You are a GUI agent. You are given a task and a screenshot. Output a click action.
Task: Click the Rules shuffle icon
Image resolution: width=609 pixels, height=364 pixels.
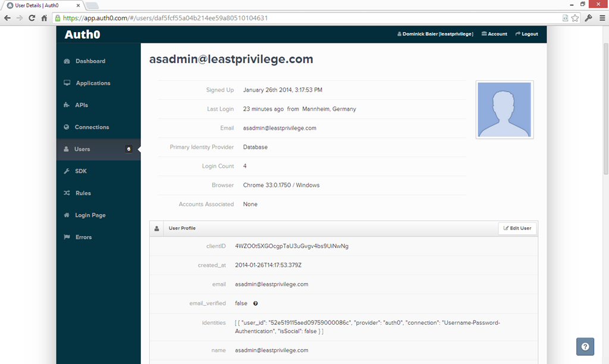coord(67,193)
